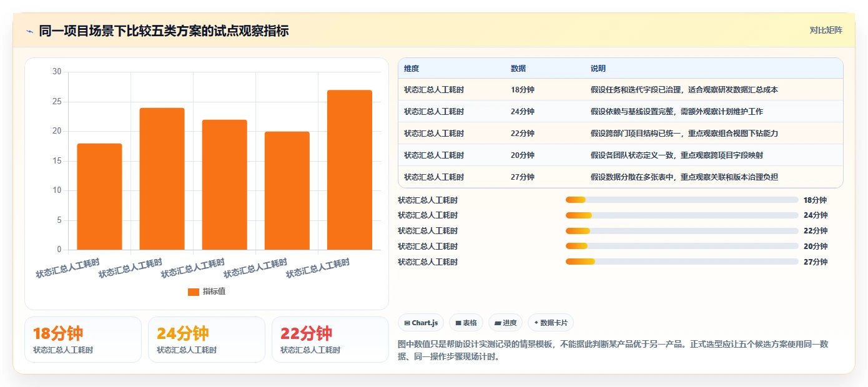Click the chart bar reaching value 22

click(x=225, y=185)
